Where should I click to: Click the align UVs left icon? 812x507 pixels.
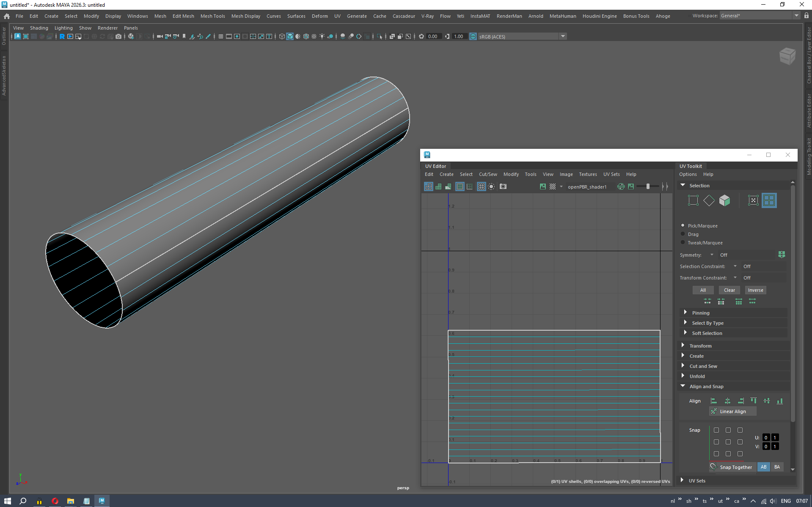point(714,401)
